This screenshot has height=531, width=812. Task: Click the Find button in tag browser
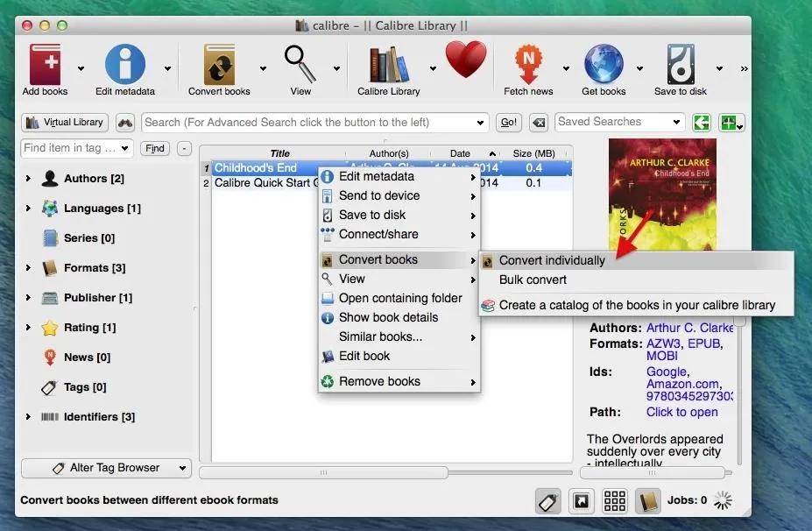click(155, 149)
